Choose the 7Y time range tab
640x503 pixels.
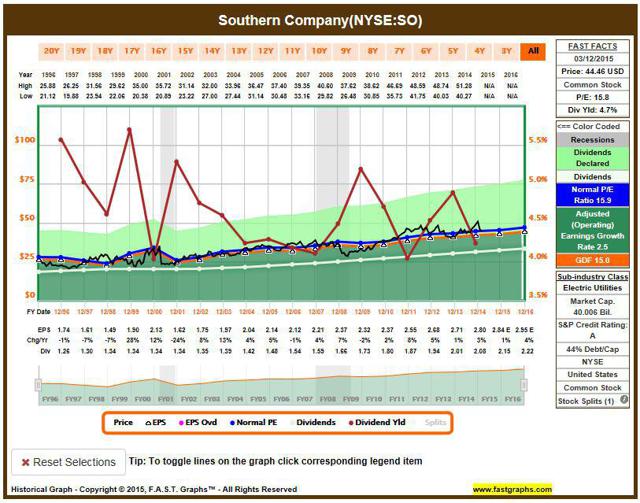pyautogui.click(x=399, y=51)
